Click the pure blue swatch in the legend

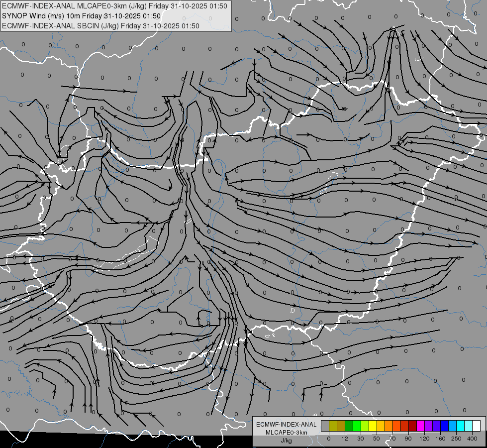(445, 426)
